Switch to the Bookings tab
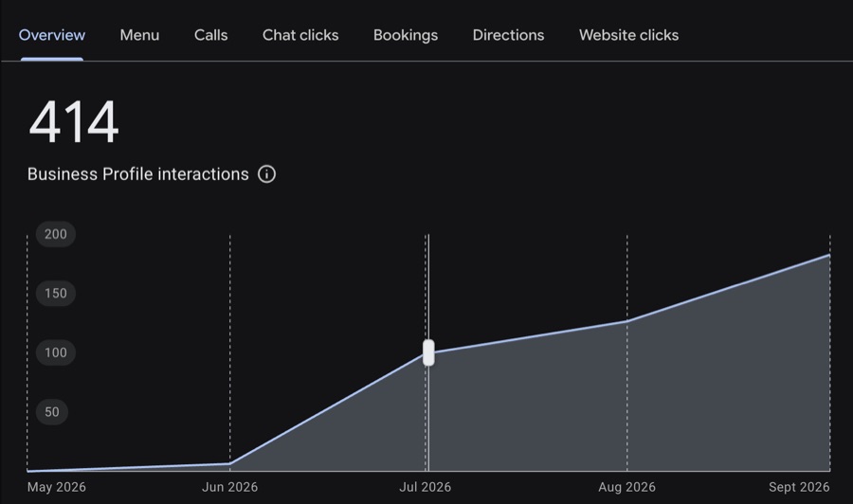 point(406,35)
